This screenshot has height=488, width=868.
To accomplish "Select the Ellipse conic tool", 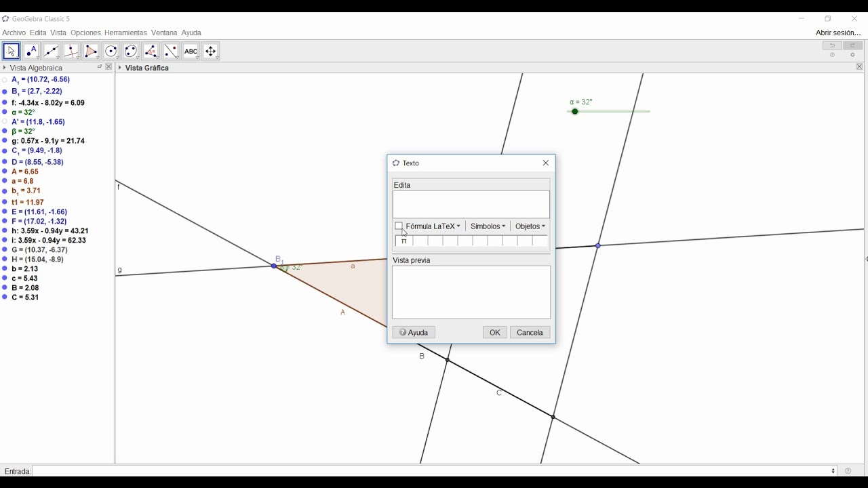I will coord(131,52).
